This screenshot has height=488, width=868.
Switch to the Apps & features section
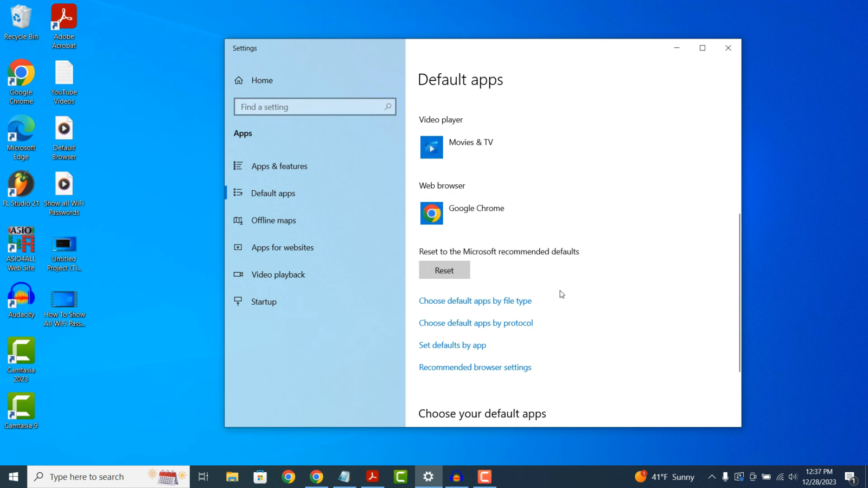[279, 166]
